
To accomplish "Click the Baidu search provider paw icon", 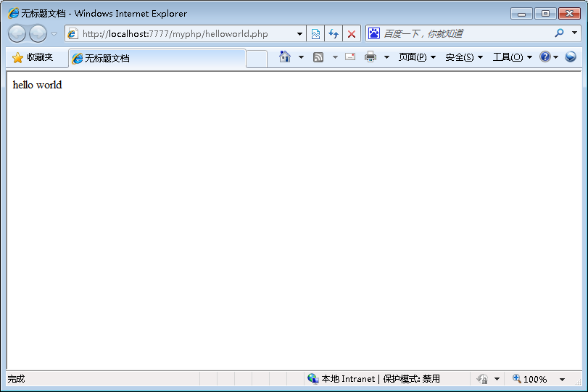I will coord(374,33).
